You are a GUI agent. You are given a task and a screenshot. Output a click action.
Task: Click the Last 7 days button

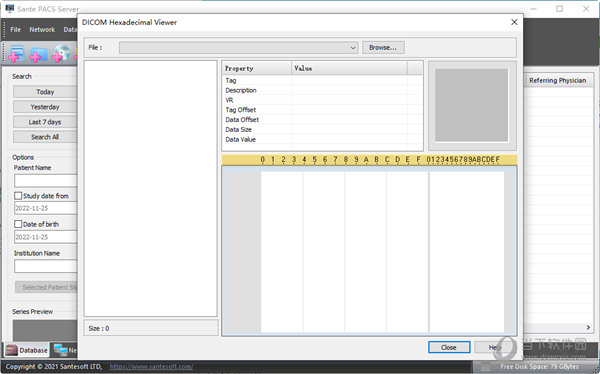click(45, 122)
